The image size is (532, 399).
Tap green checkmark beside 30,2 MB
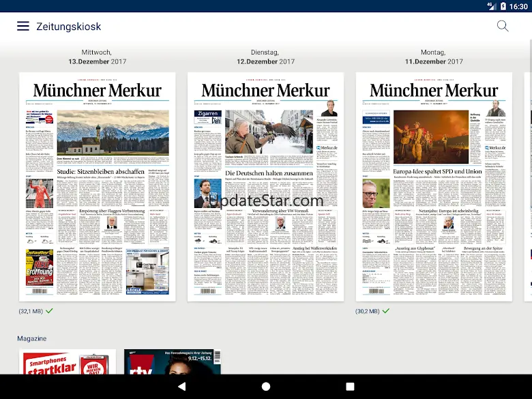386,310
